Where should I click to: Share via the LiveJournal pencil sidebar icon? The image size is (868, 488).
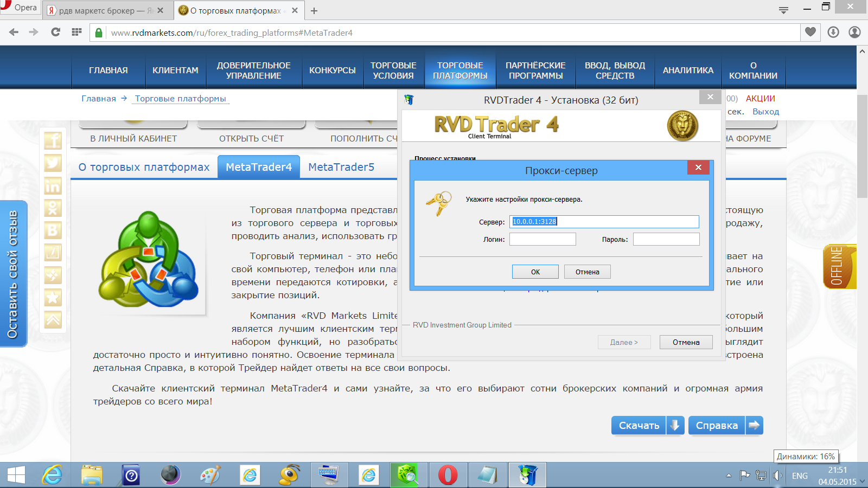point(53,252)
